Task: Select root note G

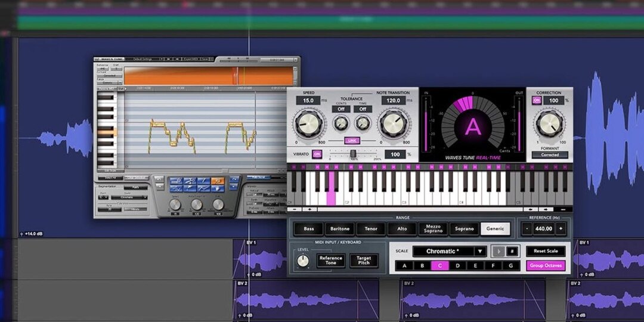Action: 511,266
